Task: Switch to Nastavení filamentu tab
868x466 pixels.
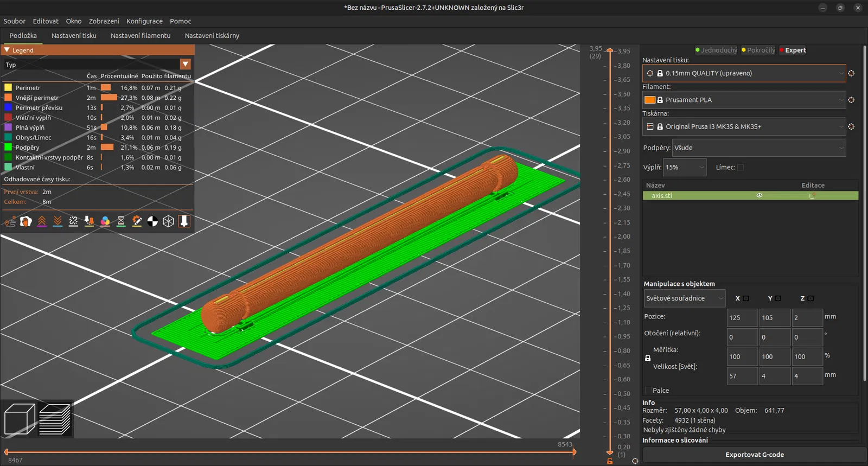Action: click(141, 36)
